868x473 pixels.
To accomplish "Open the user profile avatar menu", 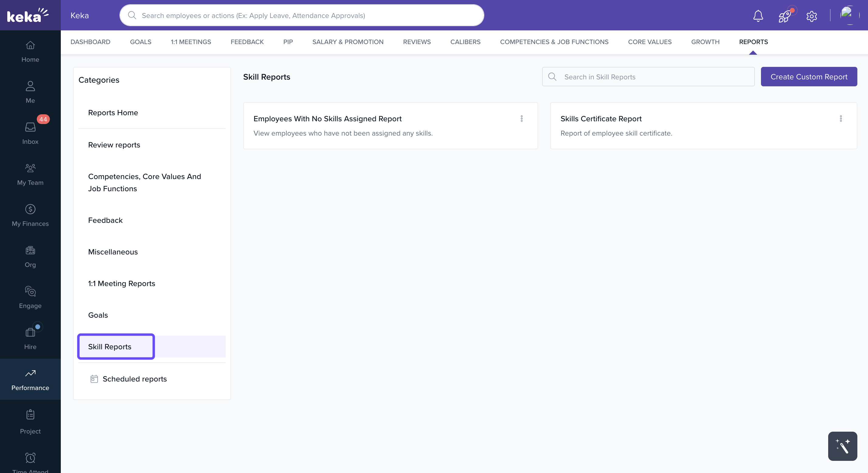I will click(x=849, y=15).
